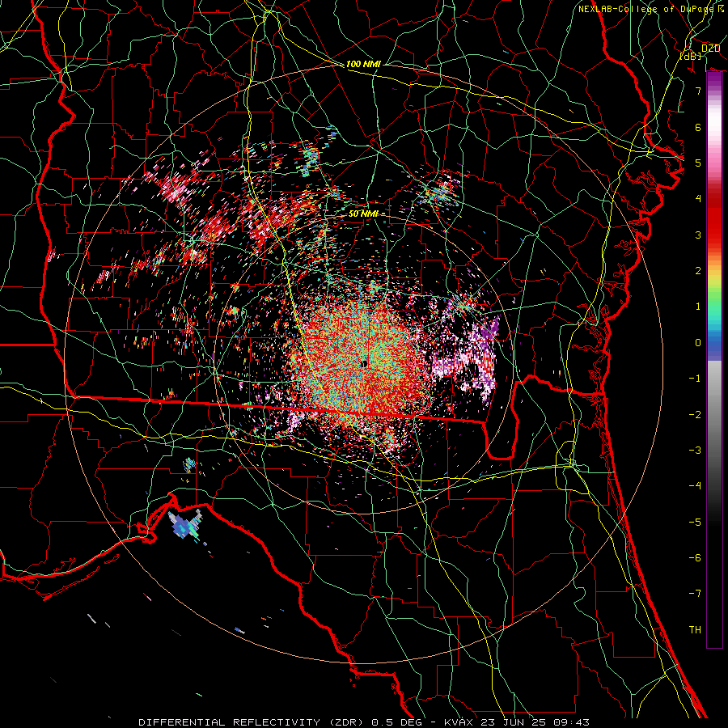
Task: Click the -4 value on the scale
Action: point(695,486)
